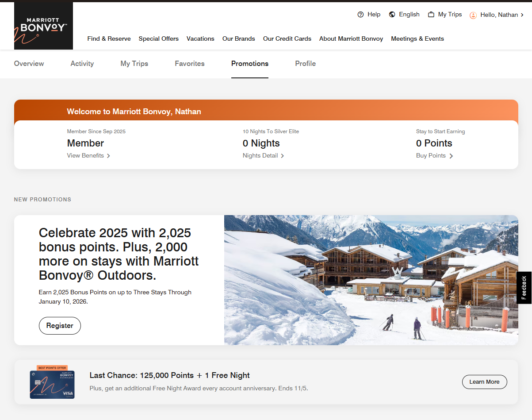The width and height of the screenshot is (532, 420).
Task: Click the 0 Nights value
Action: pyautogui.click(x=261, y=143)
